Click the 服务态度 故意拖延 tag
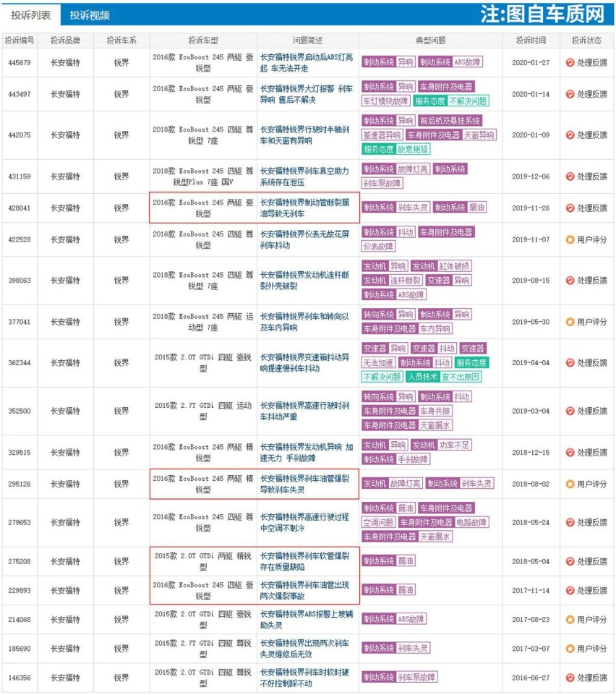616x695 pixels. coord(395,150)
